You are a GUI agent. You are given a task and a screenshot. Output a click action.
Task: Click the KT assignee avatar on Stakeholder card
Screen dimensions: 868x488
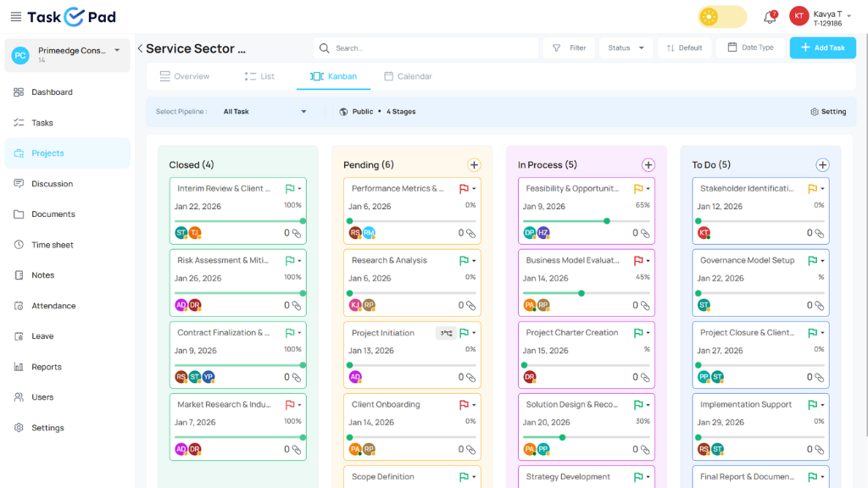click(704, 233)
